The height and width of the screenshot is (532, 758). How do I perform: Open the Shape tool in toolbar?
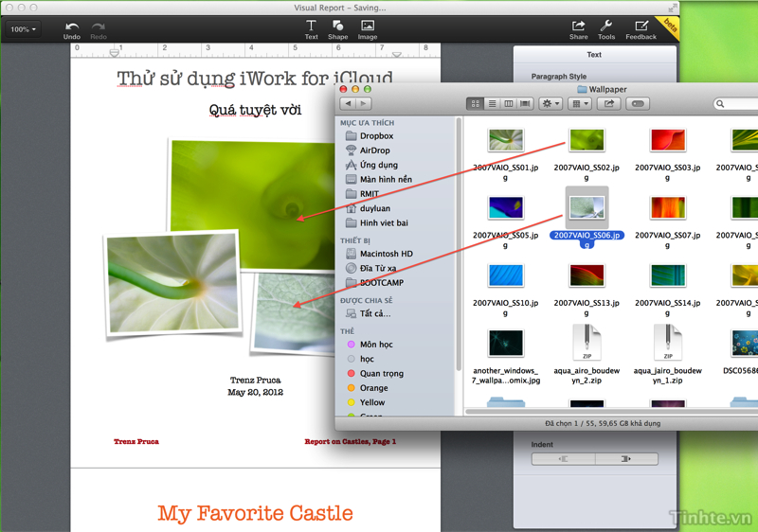[338, 30]
